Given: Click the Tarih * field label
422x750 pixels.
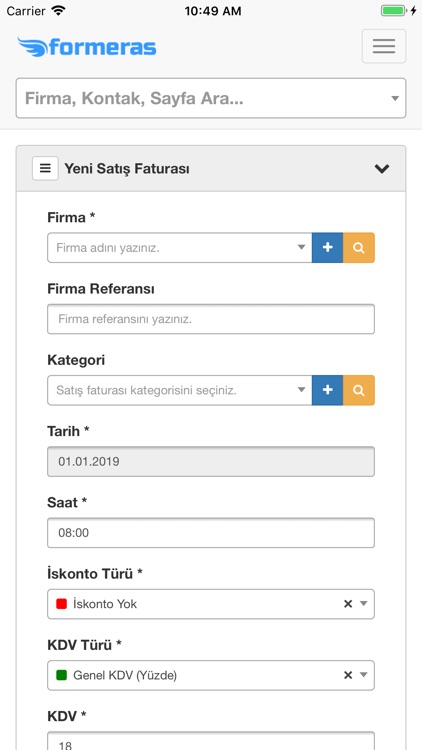Looking at the screenshot, I should pyautogui.click(x=68, y=431).
